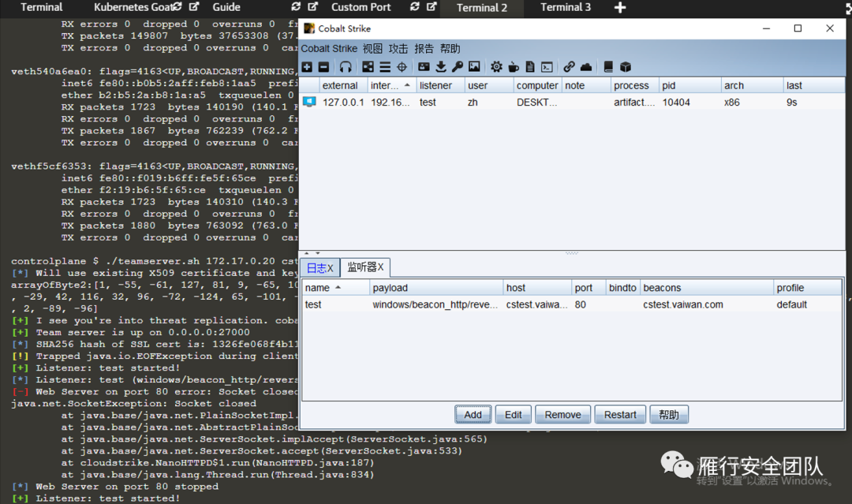
Task: Click the Edit listener button
Action: (x=513, y=414)
